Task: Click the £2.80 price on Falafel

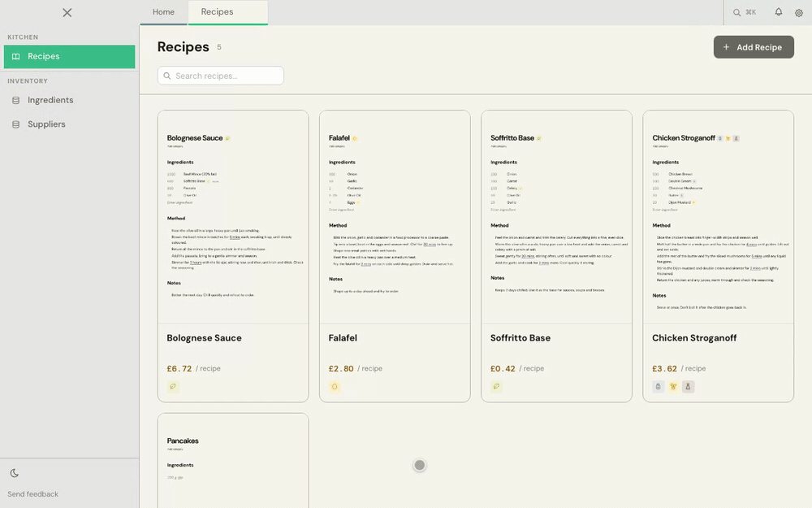Action: point(341,368)
